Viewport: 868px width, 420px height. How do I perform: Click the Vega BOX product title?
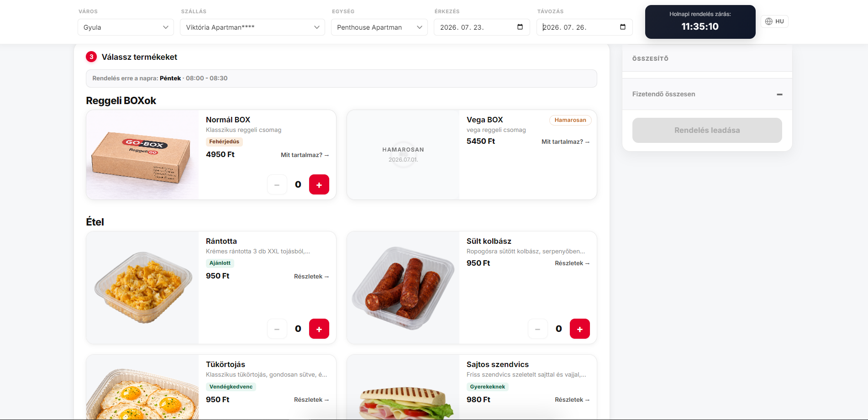[x=484, y=120]
